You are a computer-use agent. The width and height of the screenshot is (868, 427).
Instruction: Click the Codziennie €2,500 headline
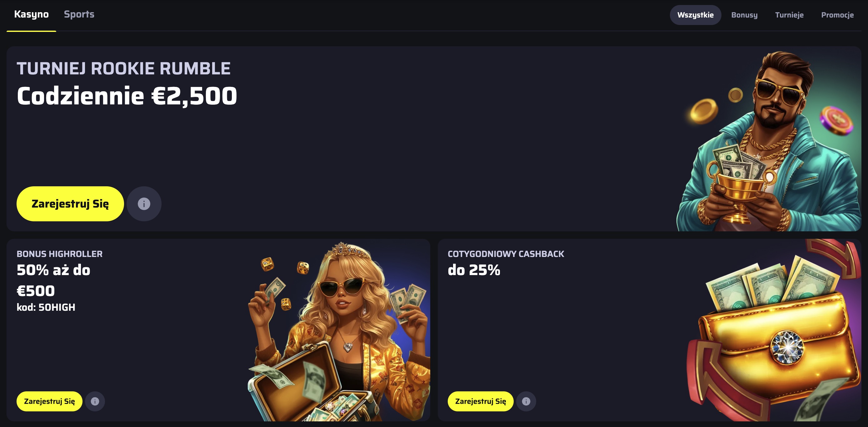coord(127,96)
